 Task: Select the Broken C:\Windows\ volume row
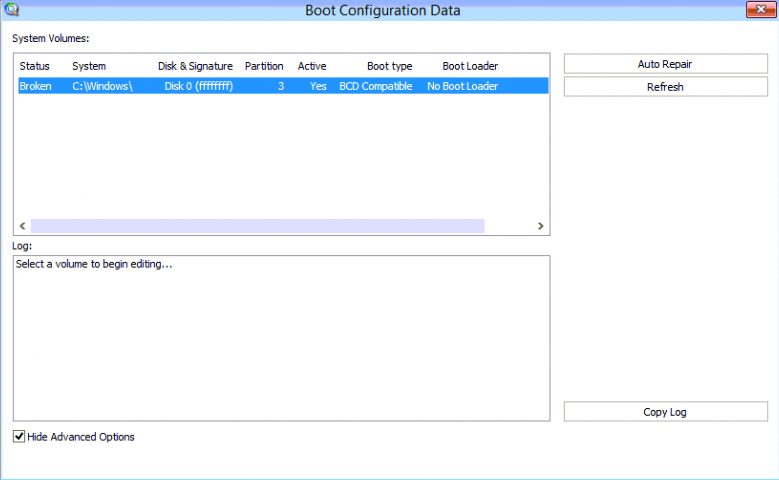point(283,87)
